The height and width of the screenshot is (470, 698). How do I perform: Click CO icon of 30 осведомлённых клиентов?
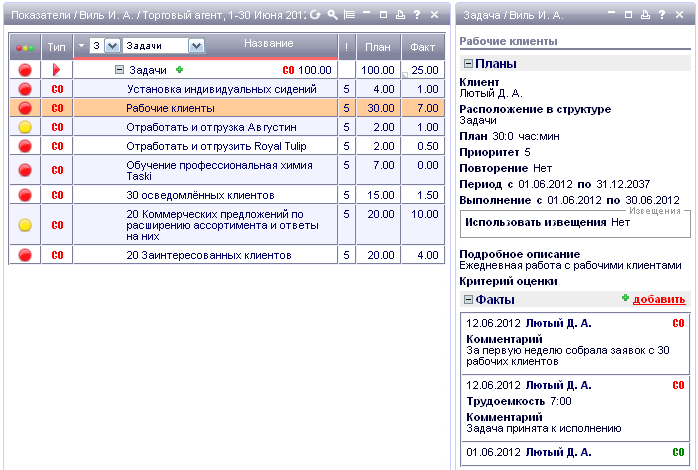click(57, 195)
